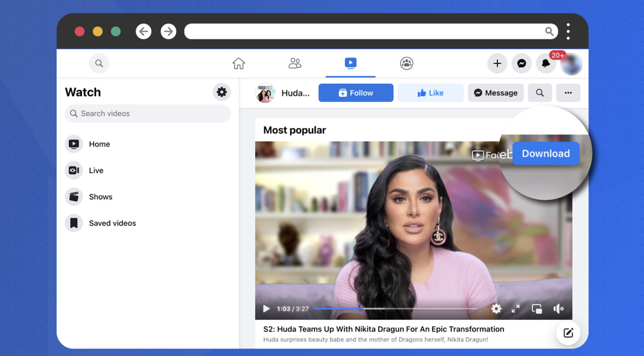Close window with the red button
This screenshot has height=356, width=644.
pos(79,31)
